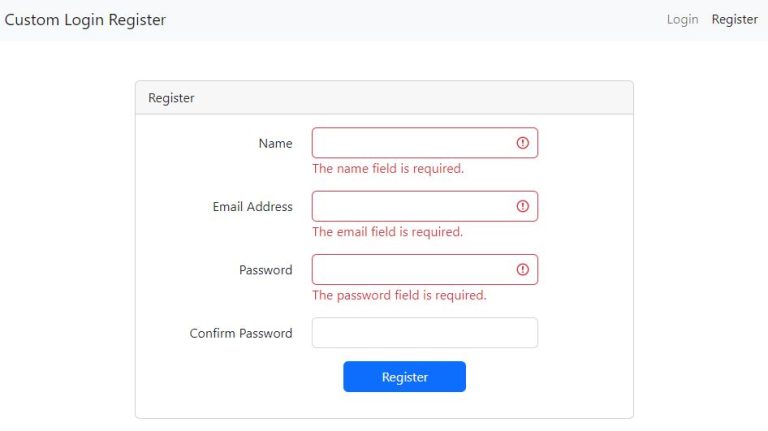Click the exclamation icon in the Password field

click(x=523, y=269)
